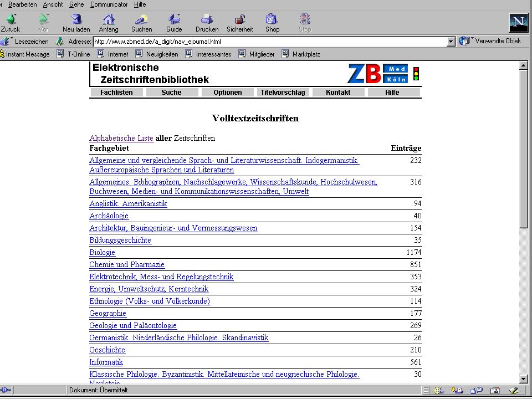Open the Optionen tab
The image size is (532, 399).
227,93
